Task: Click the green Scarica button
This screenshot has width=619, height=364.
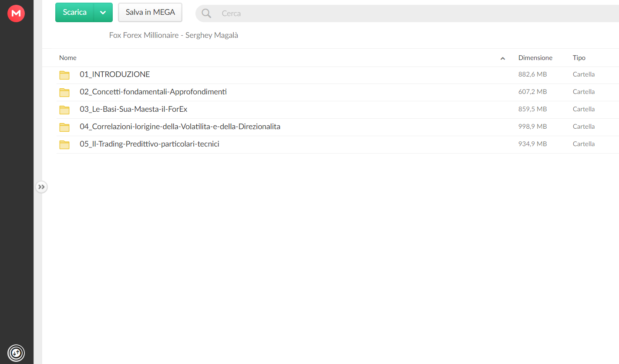Action: 74,12
